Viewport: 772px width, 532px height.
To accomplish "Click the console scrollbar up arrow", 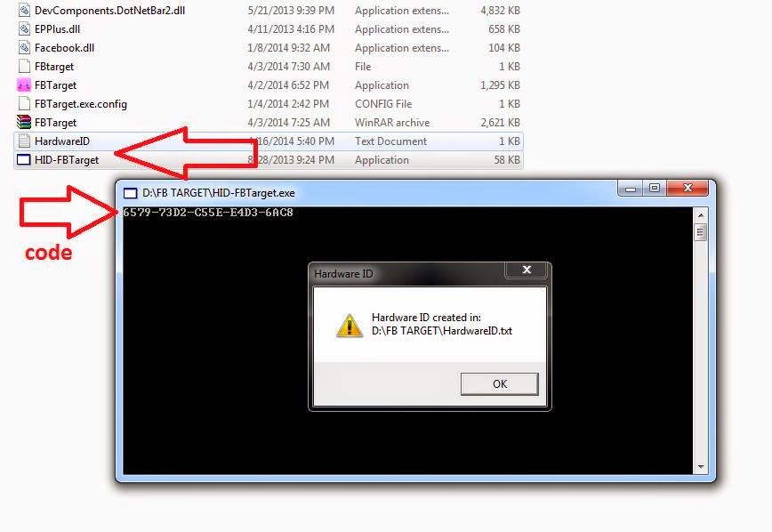I will point(701,216).
